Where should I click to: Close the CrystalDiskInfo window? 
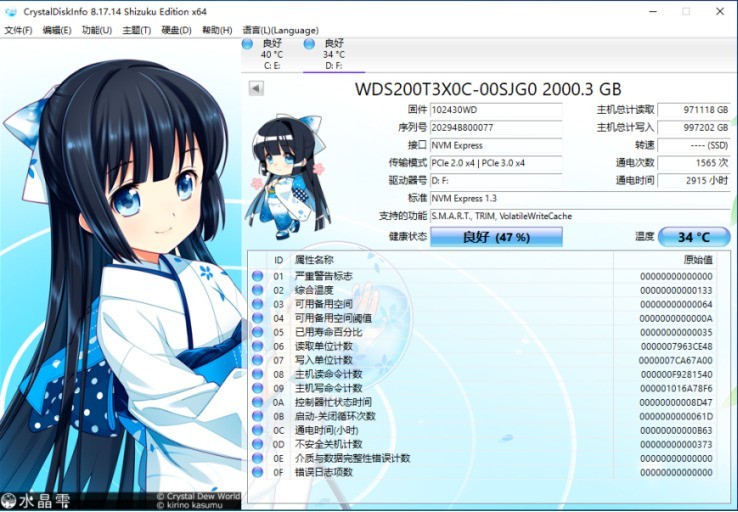pyautogui.click(x=720, y=12)
